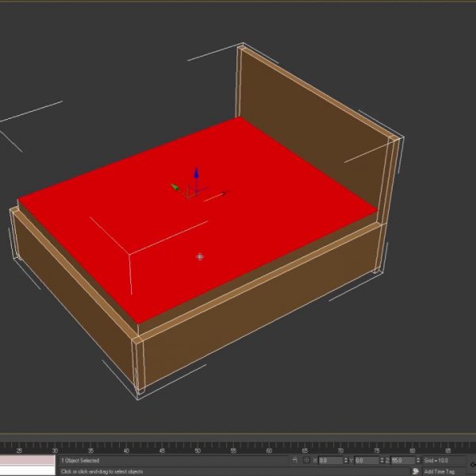
Task: Click the blue Z-axis arrow of the gizmo
Action: pos(197,174)
